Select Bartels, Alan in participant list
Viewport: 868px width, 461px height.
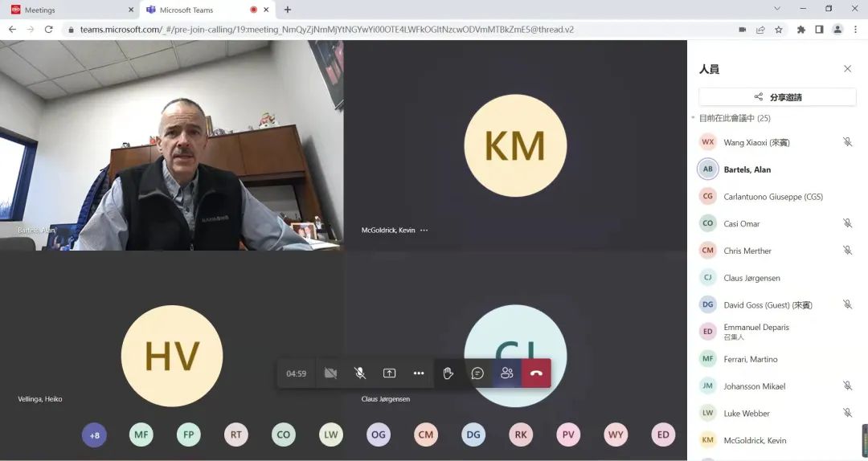(x=747, y=169)
